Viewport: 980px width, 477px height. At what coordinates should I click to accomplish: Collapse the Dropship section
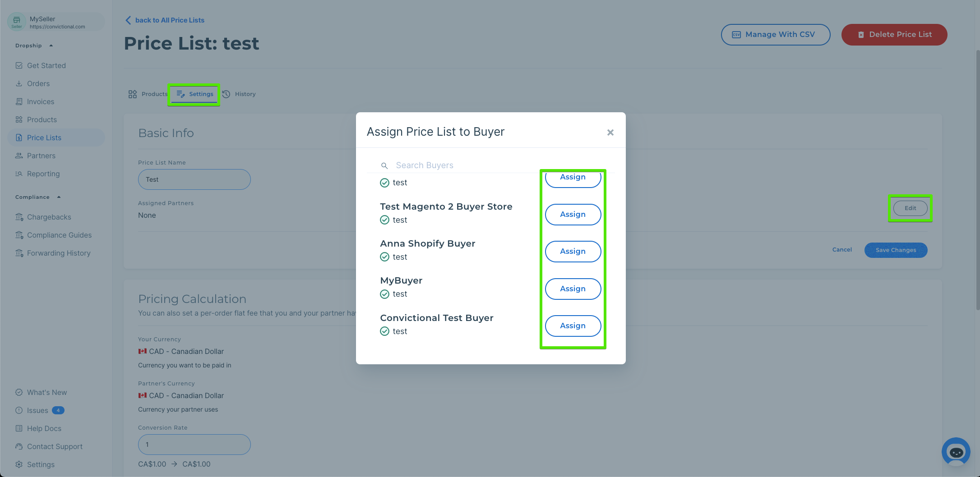[x=51, y=46]
